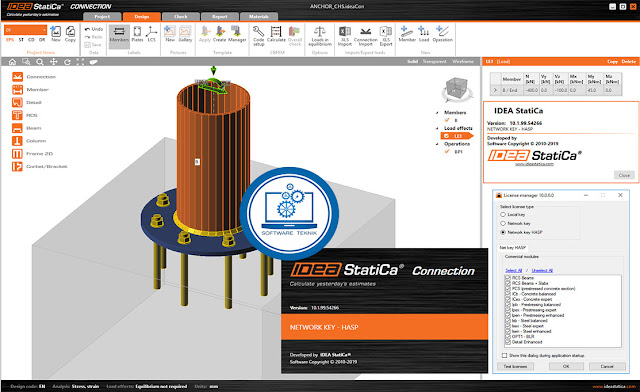This screenshot has height=392, width=640.
Task: Create a new picture
Action: point(170,33)
